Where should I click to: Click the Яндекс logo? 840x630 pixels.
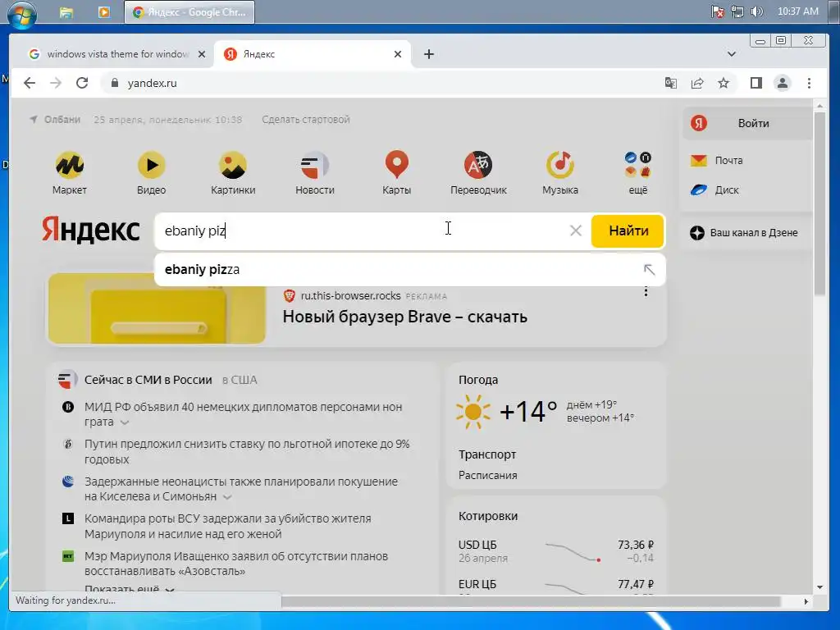pyautogui.click(x=91, y=231)
